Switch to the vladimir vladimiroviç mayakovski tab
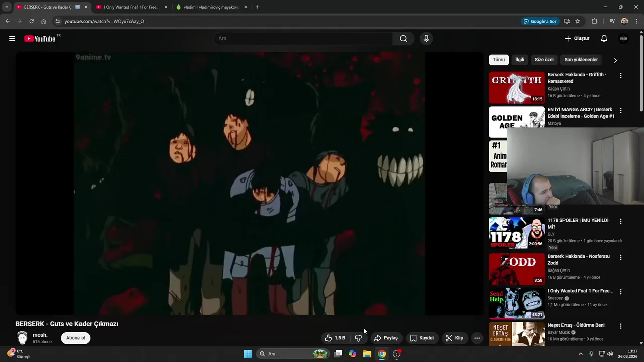 pos(211,7)
